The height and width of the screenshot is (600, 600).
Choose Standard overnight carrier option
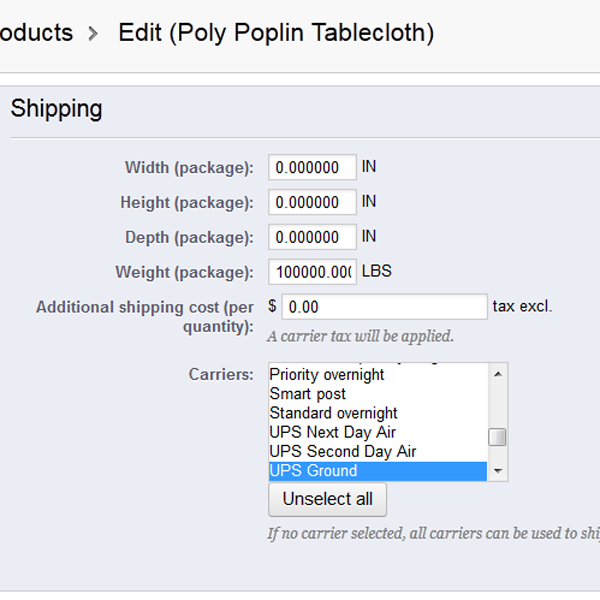pyautogui.click(x=333, y=413)
